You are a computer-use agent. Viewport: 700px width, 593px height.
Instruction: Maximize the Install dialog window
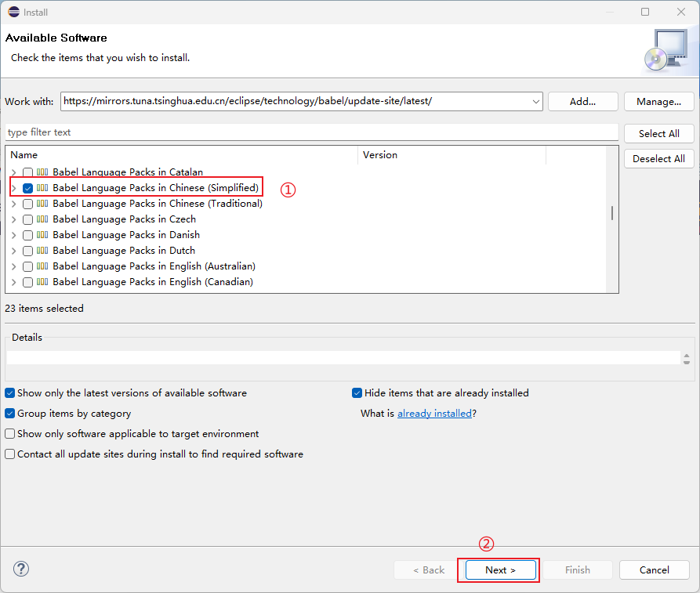[x=645, y=12]
